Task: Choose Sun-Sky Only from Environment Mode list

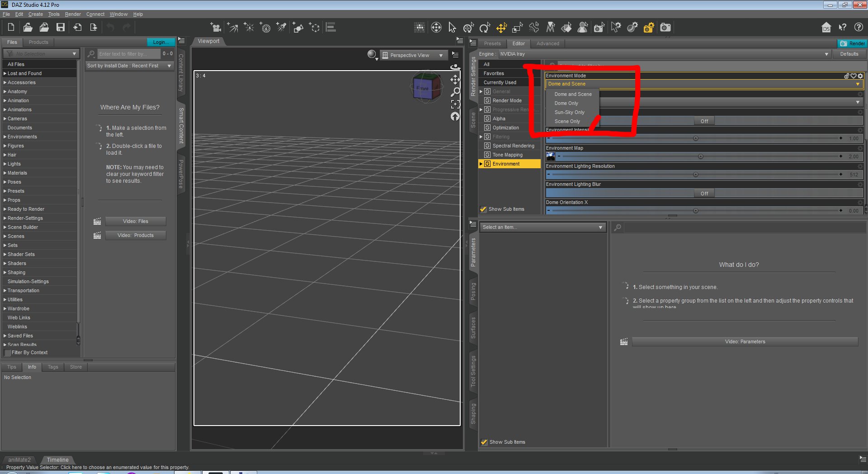Action: point(570,113)
